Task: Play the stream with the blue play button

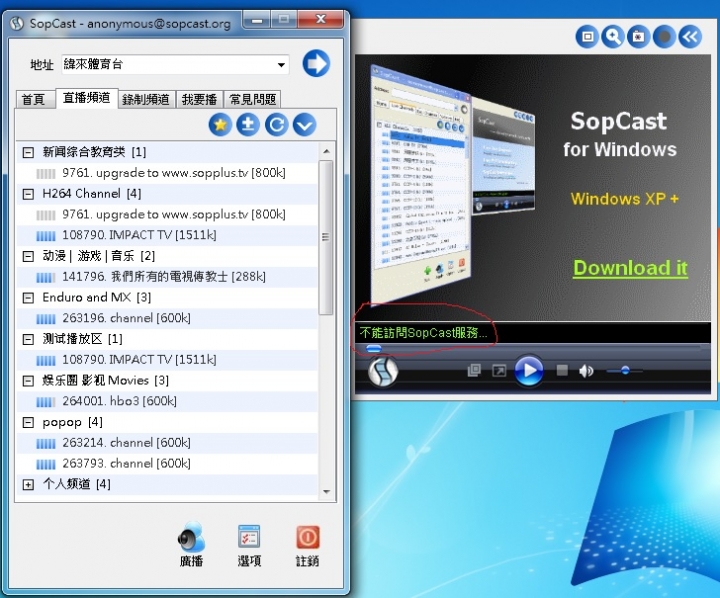Action: pyautogui.click(x=529, y=370)
